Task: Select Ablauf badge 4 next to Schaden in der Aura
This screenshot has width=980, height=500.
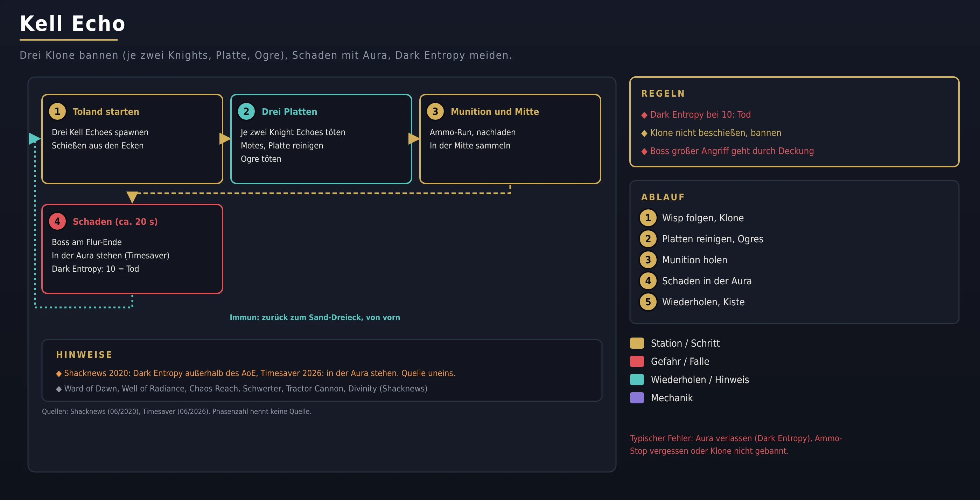Action: click(648, 281)
